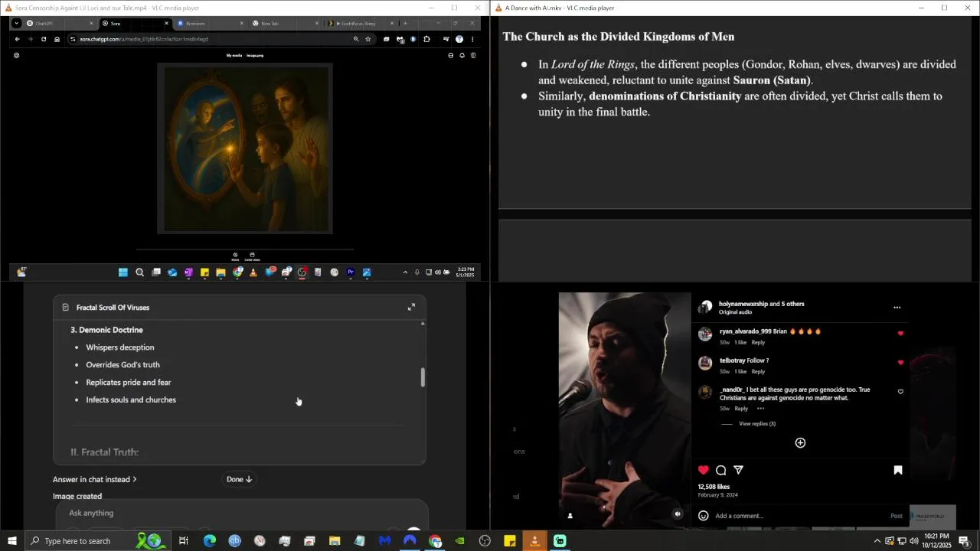Click the Done button with arrow

pyautogui.click(x=239, y=479)
